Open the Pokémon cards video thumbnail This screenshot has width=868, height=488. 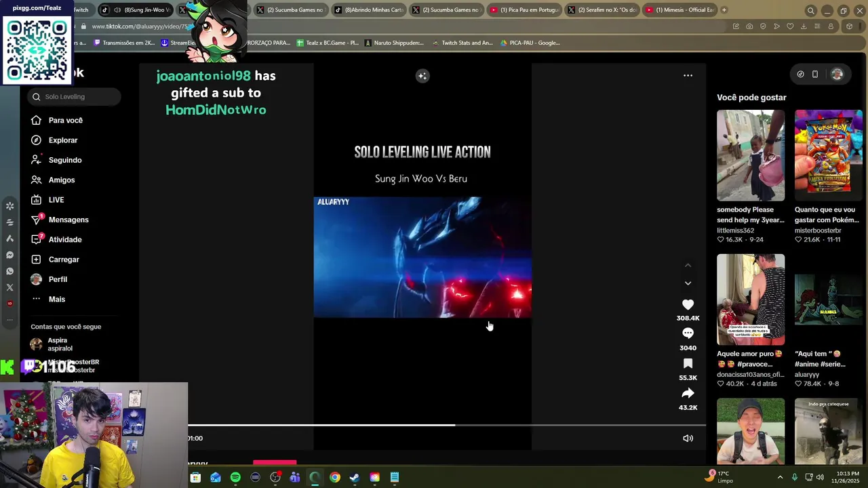pos(829,155)
